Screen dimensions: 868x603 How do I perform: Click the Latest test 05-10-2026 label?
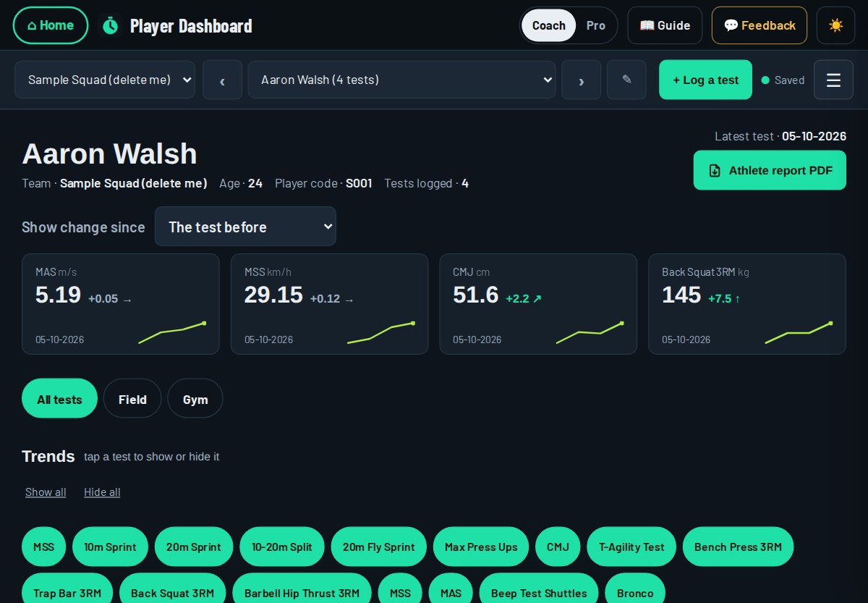pos(780,136)
